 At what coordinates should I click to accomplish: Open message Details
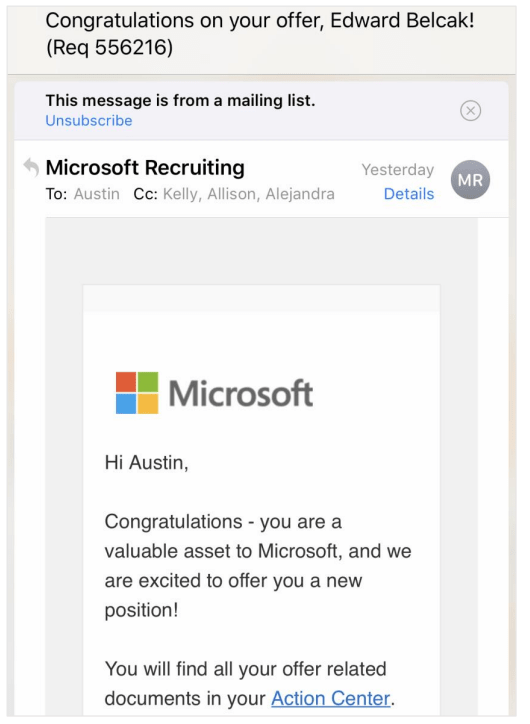tap(409, 194)
